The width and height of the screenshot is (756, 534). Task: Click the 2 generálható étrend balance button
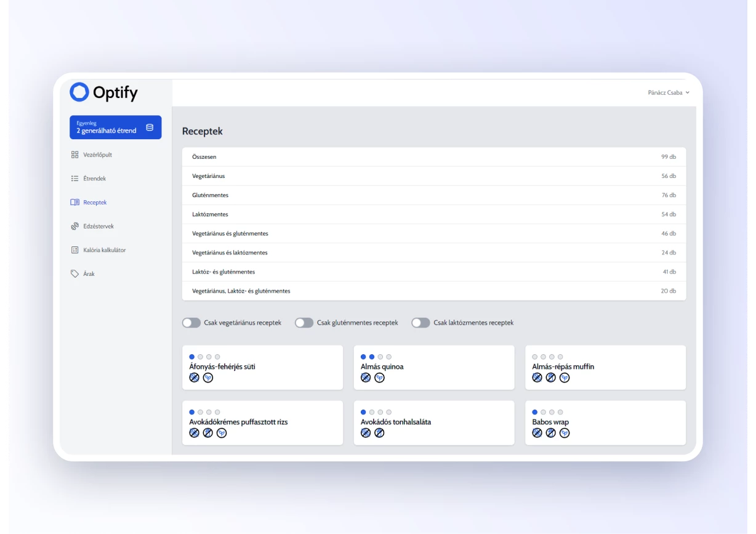coord(116,127)
